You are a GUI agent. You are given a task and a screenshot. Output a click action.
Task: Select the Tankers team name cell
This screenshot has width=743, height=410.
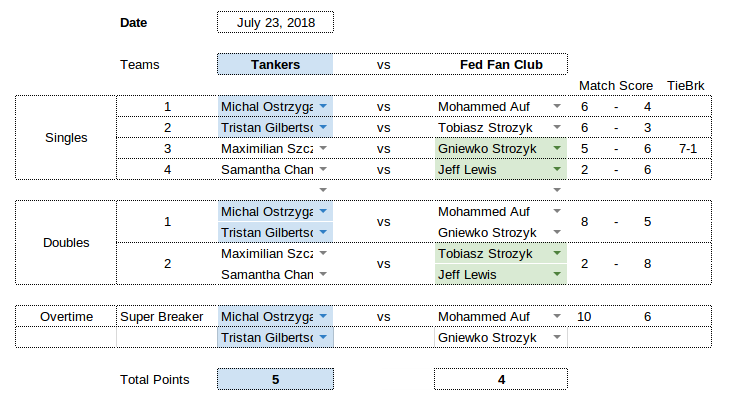pos(275,64)
